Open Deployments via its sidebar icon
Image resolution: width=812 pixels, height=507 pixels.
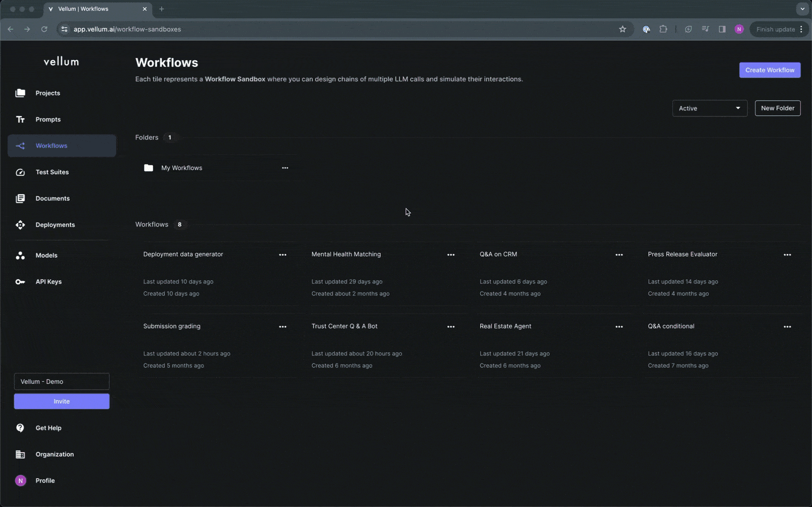point(20,225)
